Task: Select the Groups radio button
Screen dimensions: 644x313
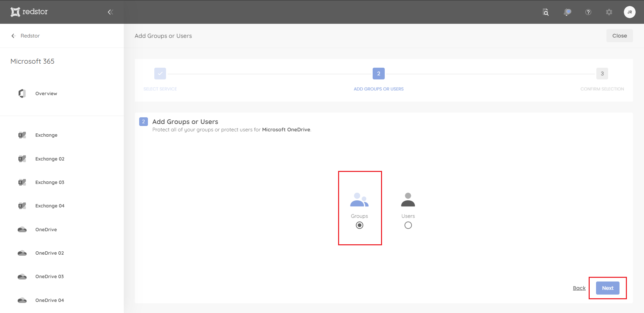Action: [x=360, y=225]
